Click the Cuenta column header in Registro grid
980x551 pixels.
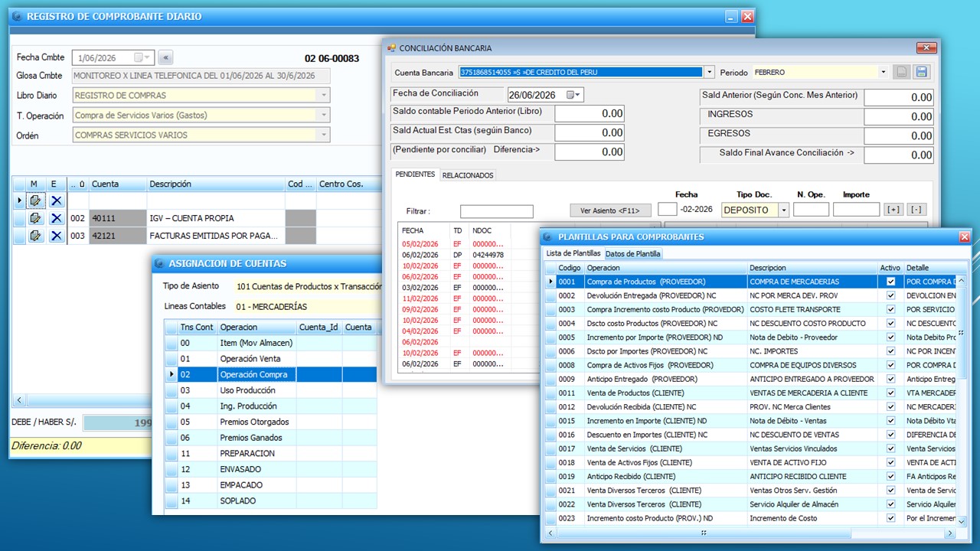(117, 184)
